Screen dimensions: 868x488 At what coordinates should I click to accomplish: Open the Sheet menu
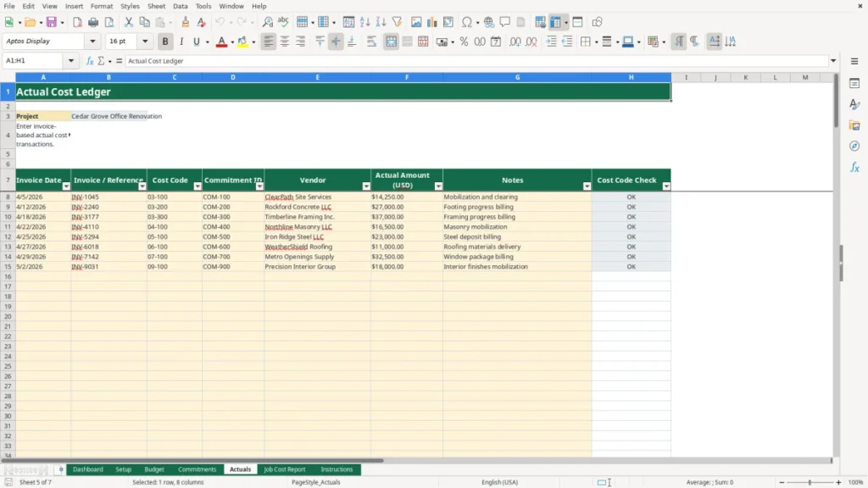tap(156, 6)
